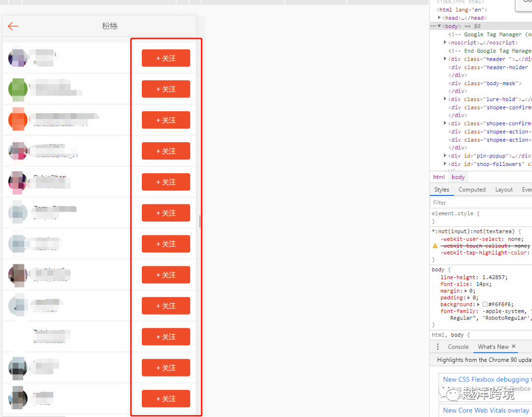This screenshot has height=417, width=532.
Task: Expand the div id pin-popup node
Action: pos(445,156)
